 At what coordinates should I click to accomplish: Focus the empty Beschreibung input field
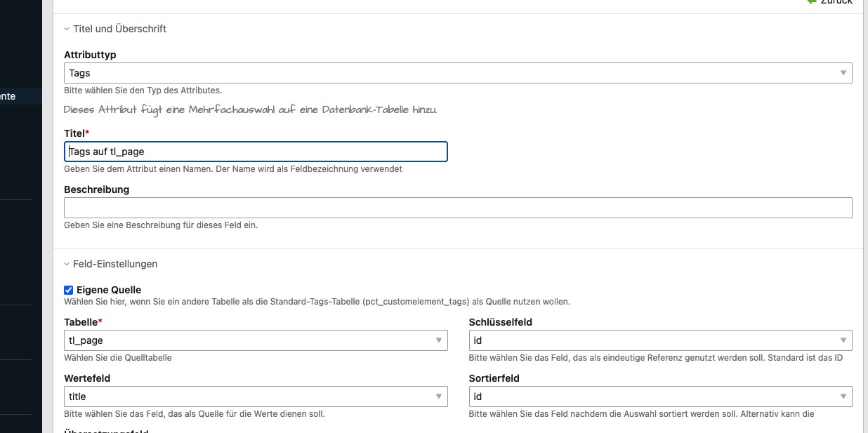pos(457,208)
